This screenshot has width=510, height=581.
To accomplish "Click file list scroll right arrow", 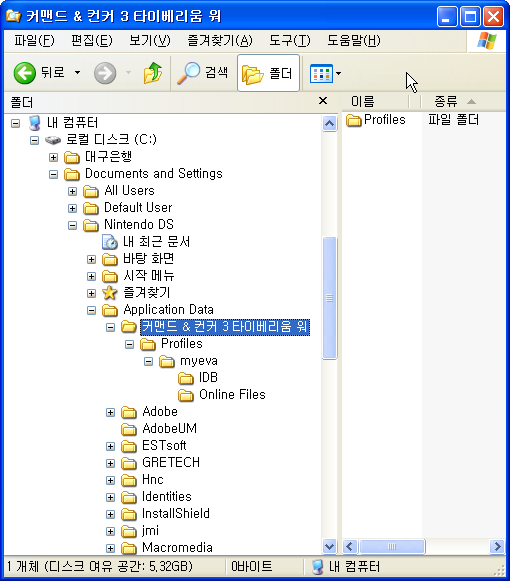I will click(497, 547).
